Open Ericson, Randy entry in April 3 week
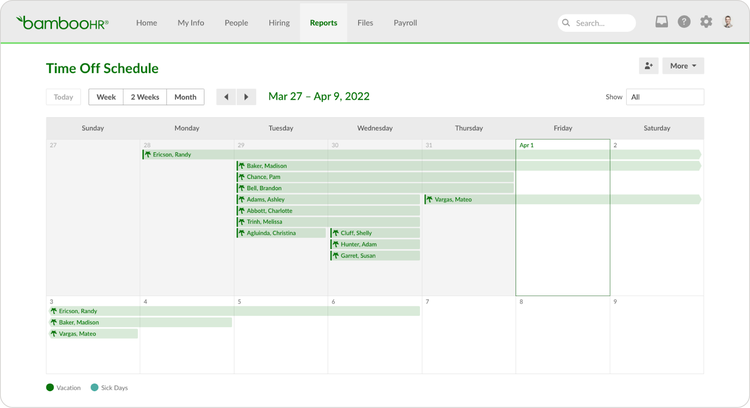Viewport: 750px width, 408px height. (x=234, y=311)
